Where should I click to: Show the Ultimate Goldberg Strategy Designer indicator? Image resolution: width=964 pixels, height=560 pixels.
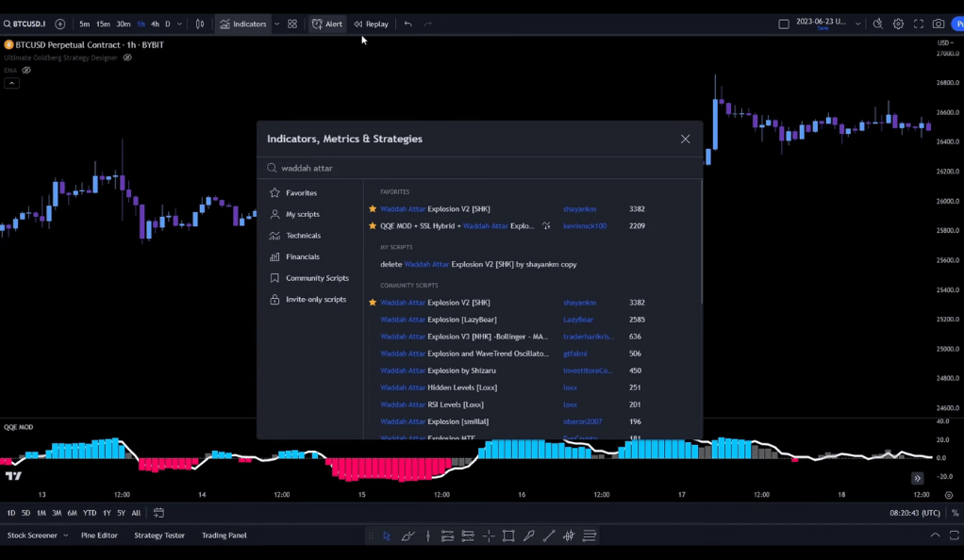[127, 58]
